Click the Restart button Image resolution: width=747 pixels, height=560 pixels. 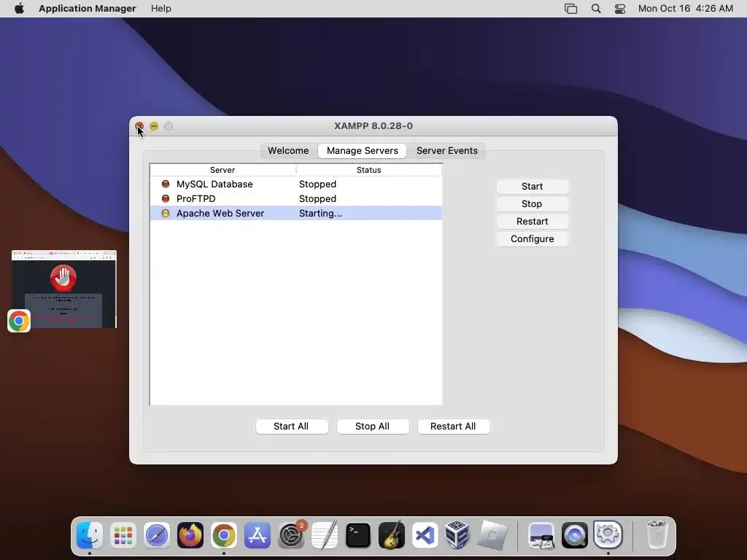532,222
